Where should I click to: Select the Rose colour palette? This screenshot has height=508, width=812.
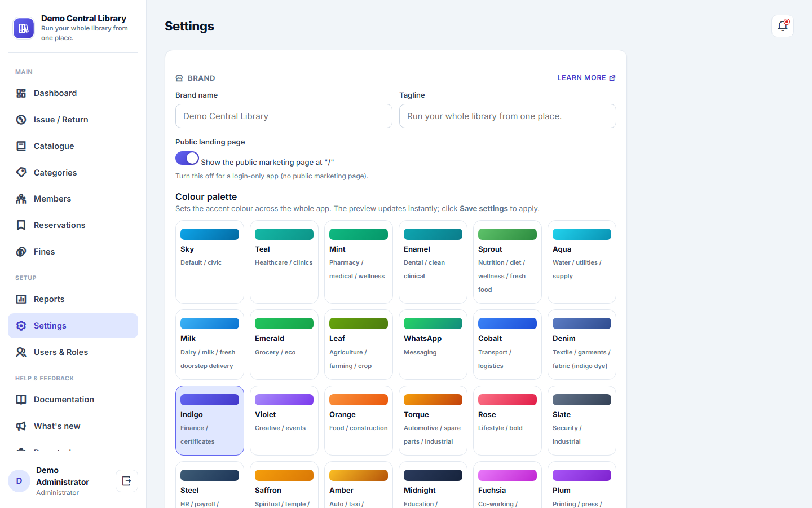coord(507,421)
